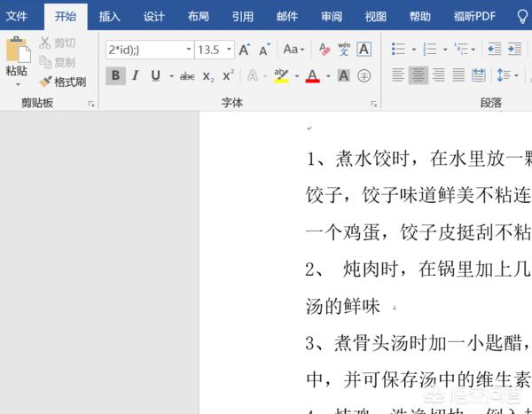
Task: Toggle Italic formatting
Action: tap(136, 75)
